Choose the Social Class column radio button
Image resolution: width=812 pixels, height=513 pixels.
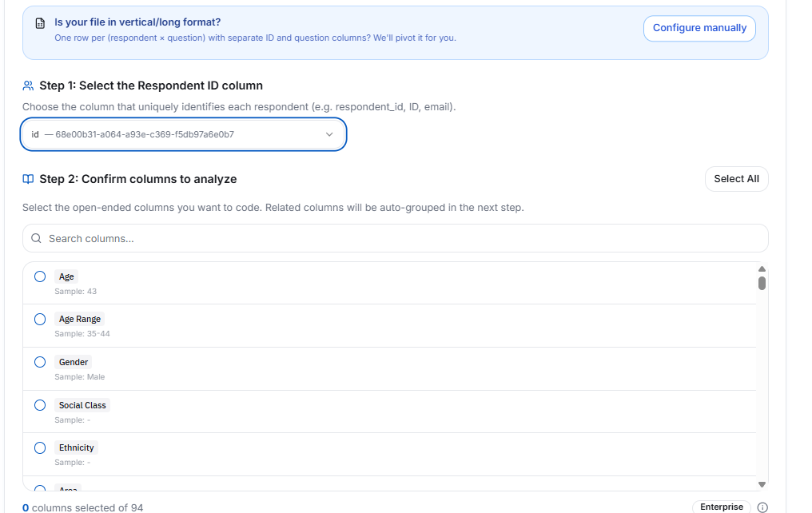40,405
